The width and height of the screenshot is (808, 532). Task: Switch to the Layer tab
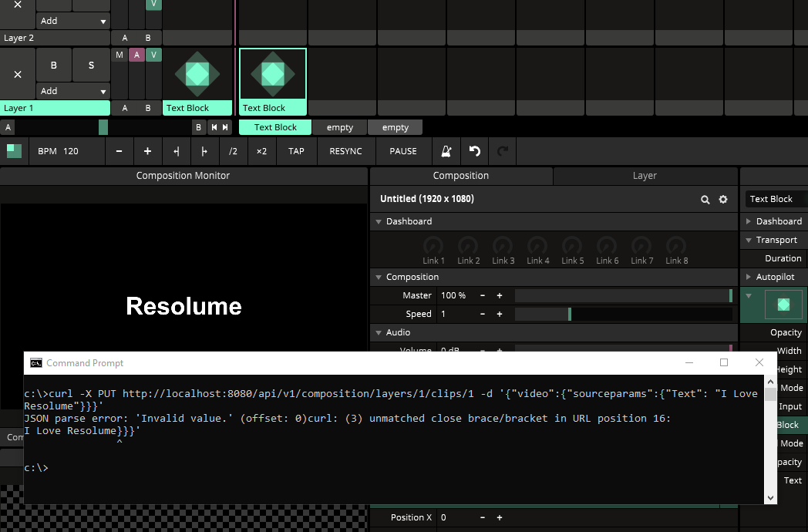(x=645, y=176)
